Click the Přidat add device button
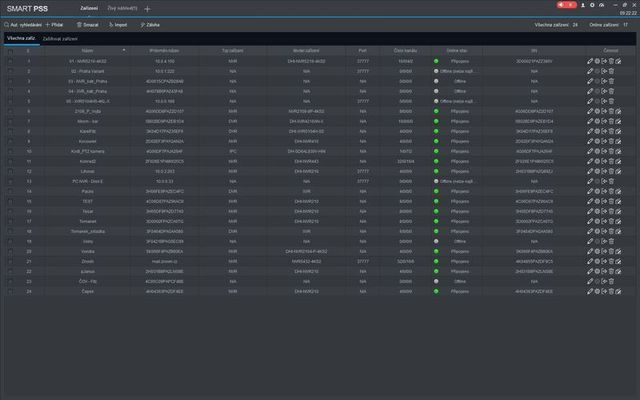This screenshot has height=400, width=640. point(54,24)
